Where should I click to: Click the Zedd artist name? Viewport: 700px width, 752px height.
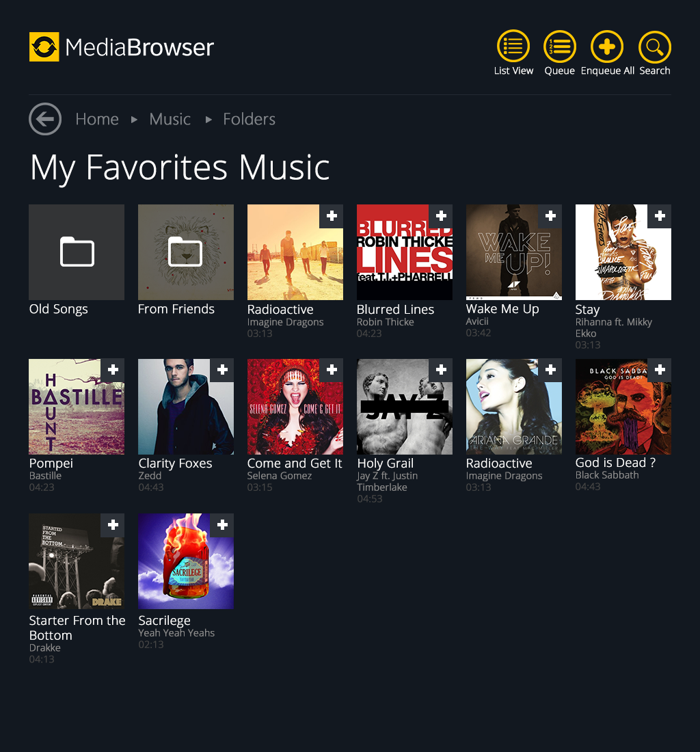pos(150,475)
